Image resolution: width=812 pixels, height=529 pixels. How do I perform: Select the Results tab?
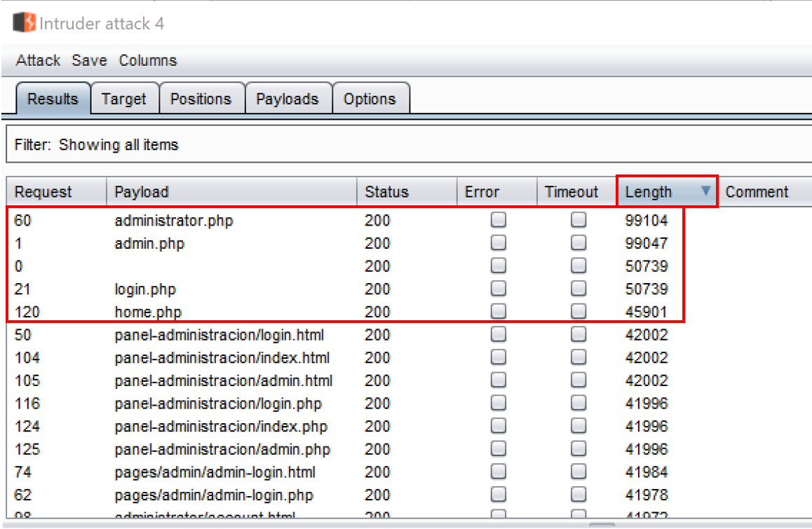point(53,99)
